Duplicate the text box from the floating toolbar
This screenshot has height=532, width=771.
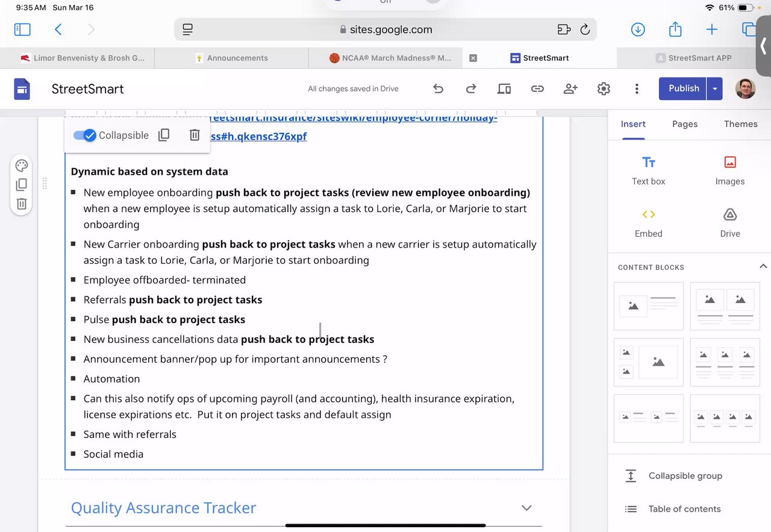click(164, 135)
